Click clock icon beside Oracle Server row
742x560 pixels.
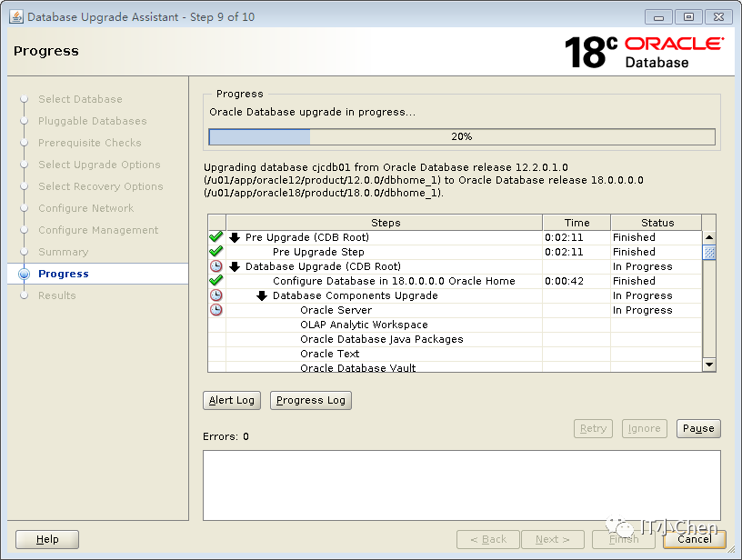point(216,310)
